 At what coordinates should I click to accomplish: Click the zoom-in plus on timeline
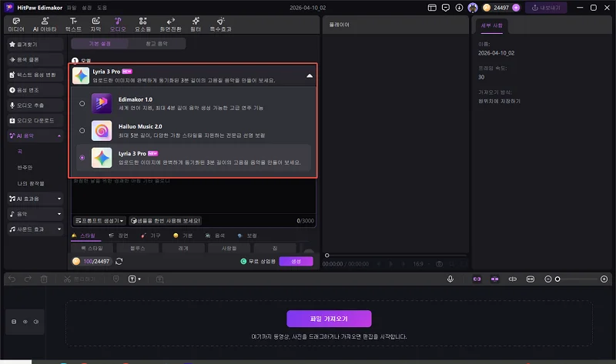tap(604, 279)
